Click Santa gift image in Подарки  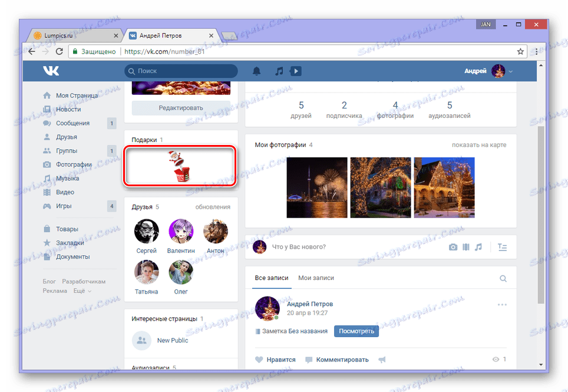[180, 166]
